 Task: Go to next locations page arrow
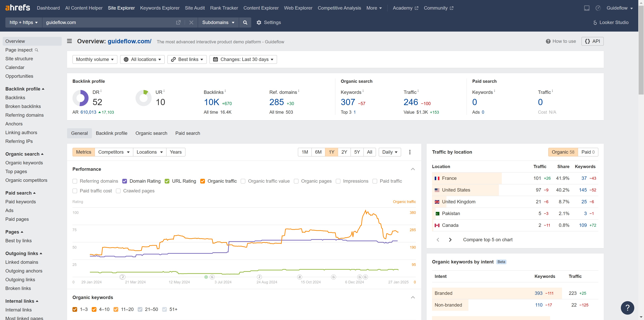(450, 240)
